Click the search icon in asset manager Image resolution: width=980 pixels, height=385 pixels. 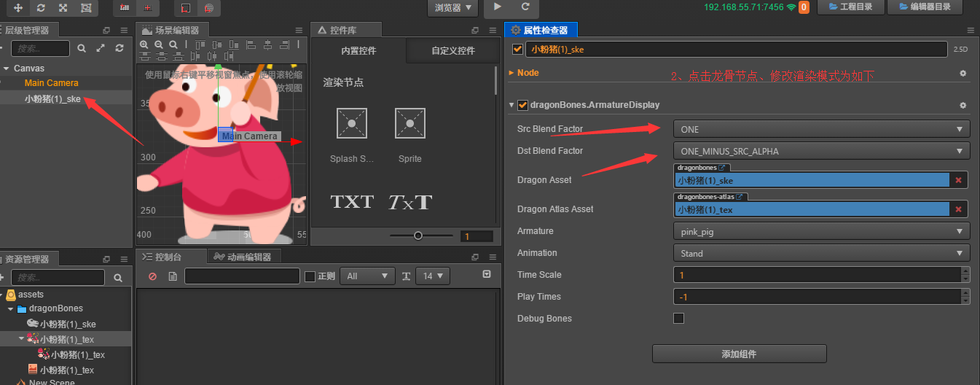(118, 278)
